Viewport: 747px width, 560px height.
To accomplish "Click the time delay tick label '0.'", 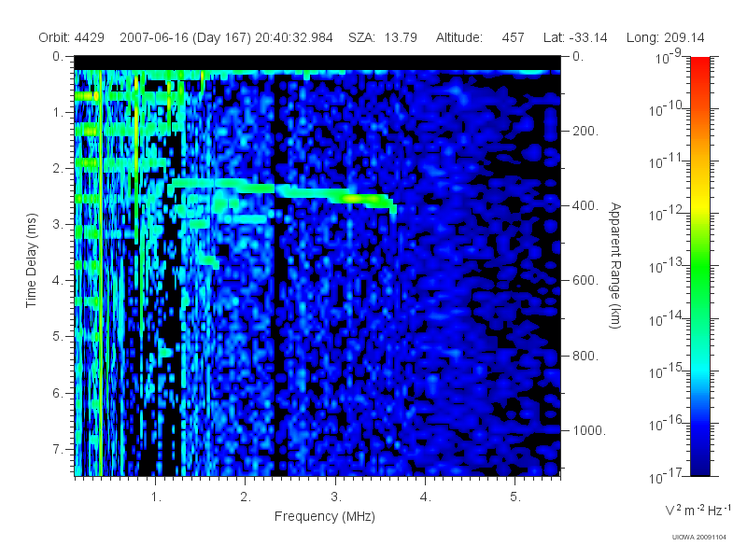I will click(x=58, y=57).
